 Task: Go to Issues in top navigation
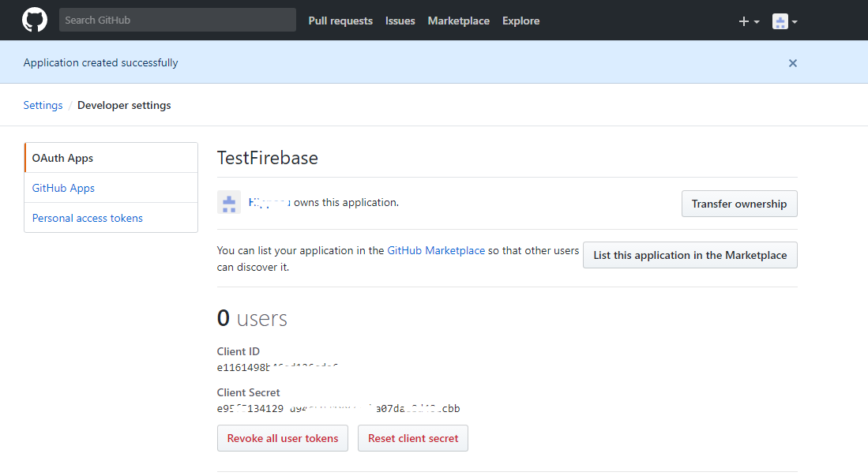pyautogui.click(x=400, y=21)
